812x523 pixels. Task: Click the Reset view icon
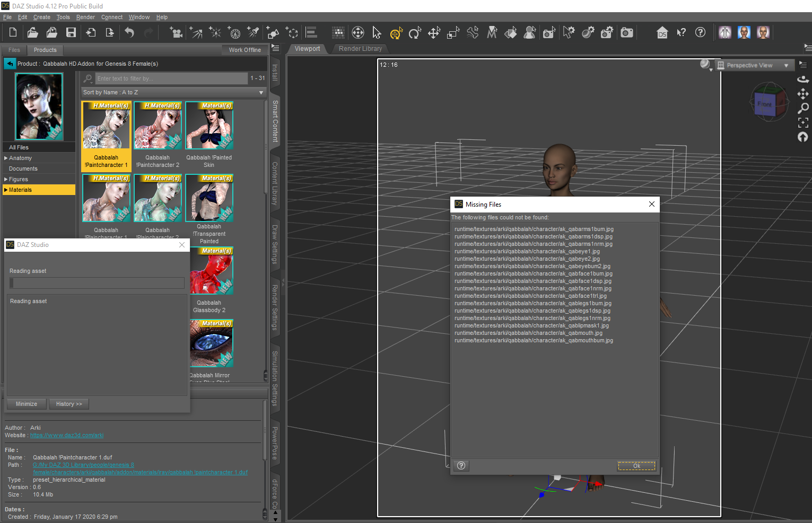point(803,137)
